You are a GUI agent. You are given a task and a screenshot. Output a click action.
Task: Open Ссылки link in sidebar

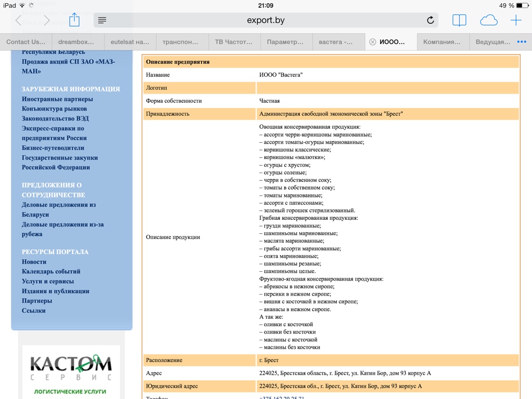coord(34,311)
